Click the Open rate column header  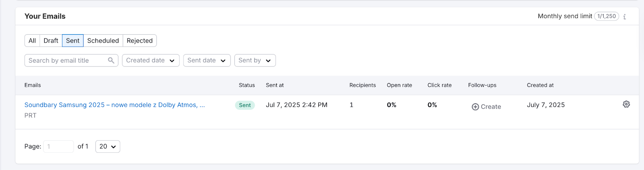point(399,85)
